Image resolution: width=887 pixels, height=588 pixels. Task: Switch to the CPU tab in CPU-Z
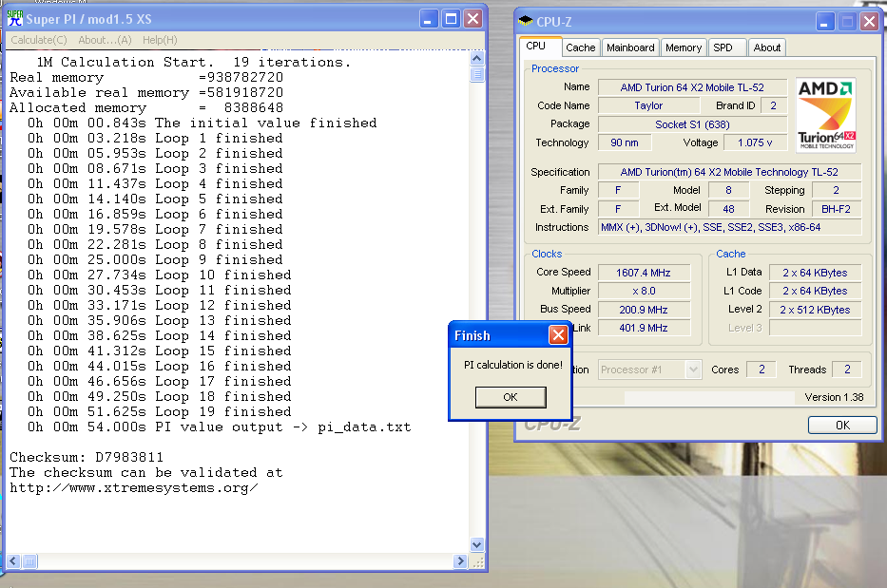coord(540,47)
